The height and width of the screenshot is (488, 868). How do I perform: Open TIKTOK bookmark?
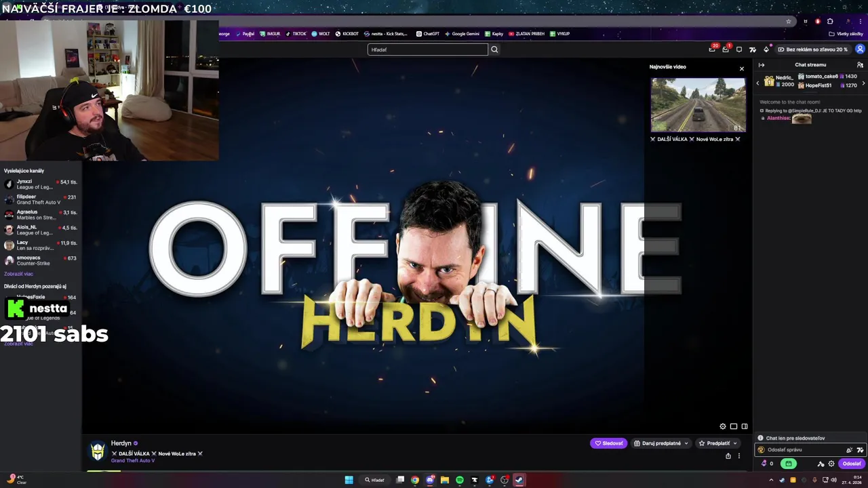tap(296, 34)
